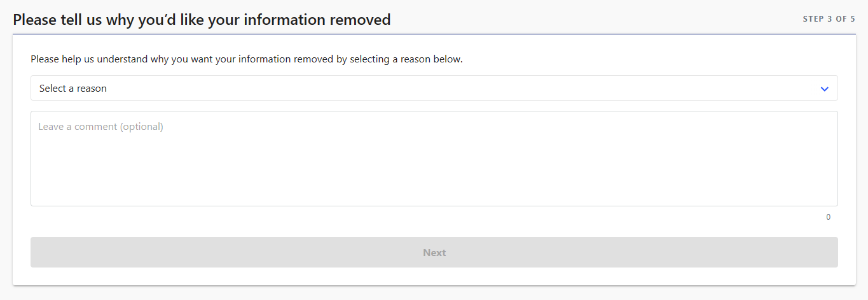Click inside the comment text area
Viewport: 868px width, 300px height.
[434, 159]
